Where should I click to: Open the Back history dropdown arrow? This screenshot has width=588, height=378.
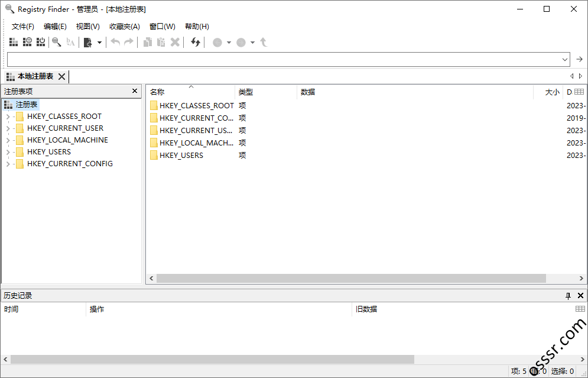(229, 43)
